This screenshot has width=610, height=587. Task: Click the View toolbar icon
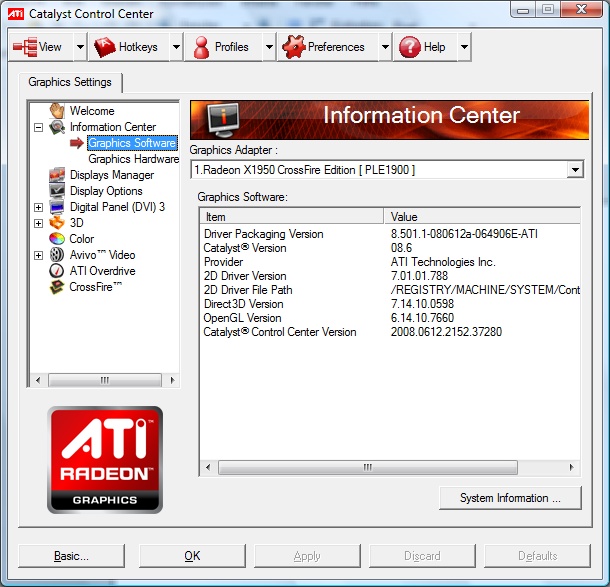(25, 47)
